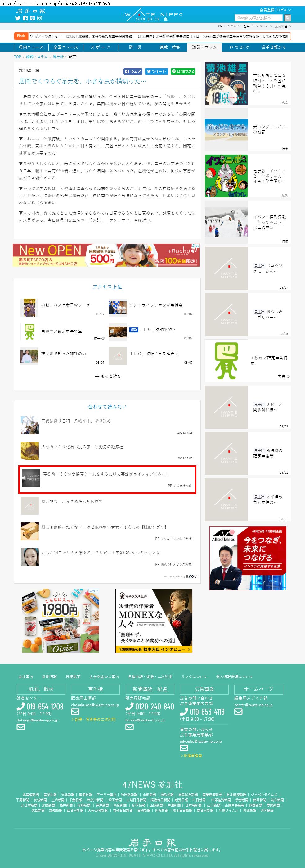Open the Instagram icon in header
This screenshot has height=868, width=305.
(x=40, y=18)
